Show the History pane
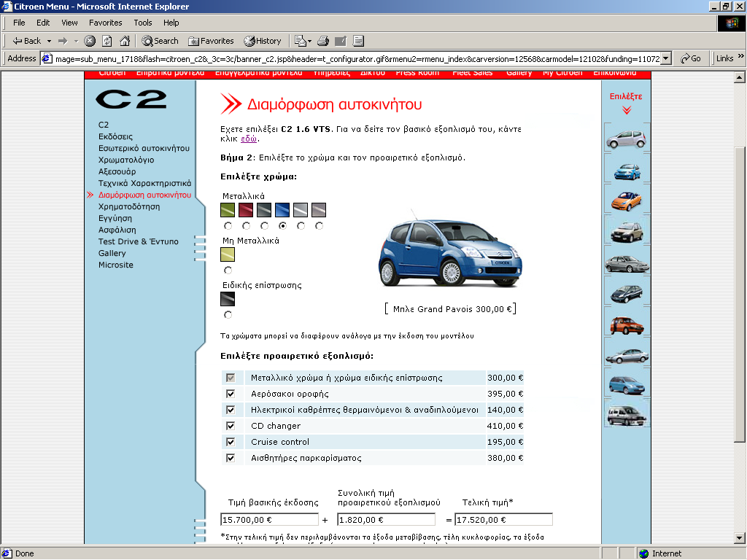Image resolution: width=747 pixels, height=560 pixels. coord(263,41)
